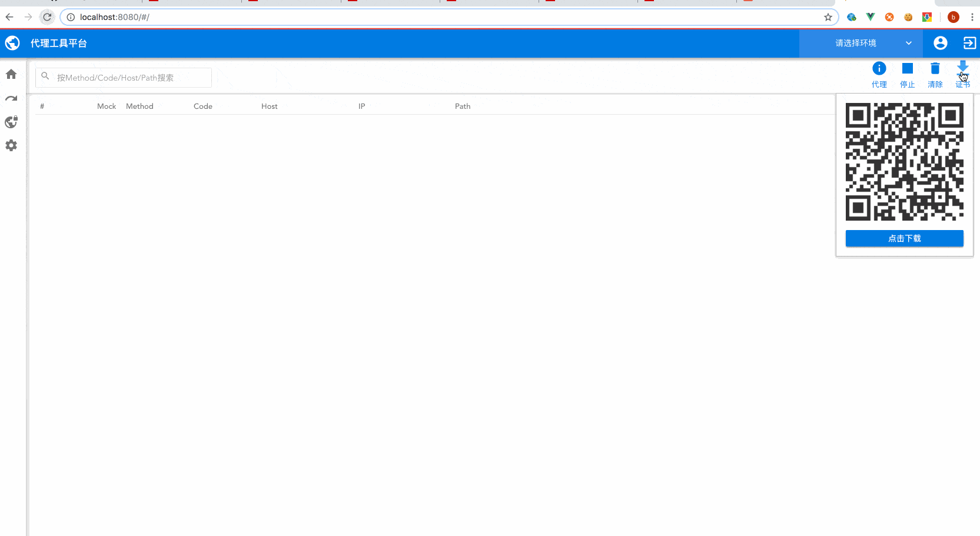This screenshot has width=980, height=536.
Task: Open the orange circle extension icon
Action: [x=889, y=17]
